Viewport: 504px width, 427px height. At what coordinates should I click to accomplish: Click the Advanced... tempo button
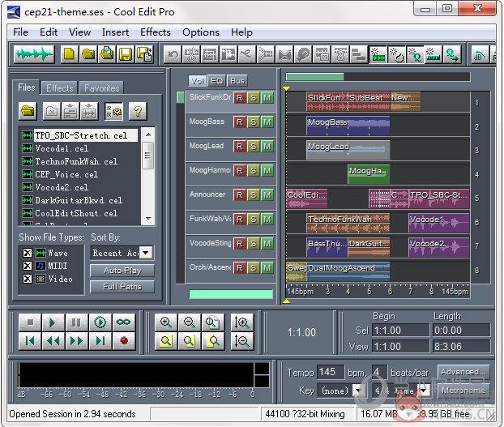point(463,372)
